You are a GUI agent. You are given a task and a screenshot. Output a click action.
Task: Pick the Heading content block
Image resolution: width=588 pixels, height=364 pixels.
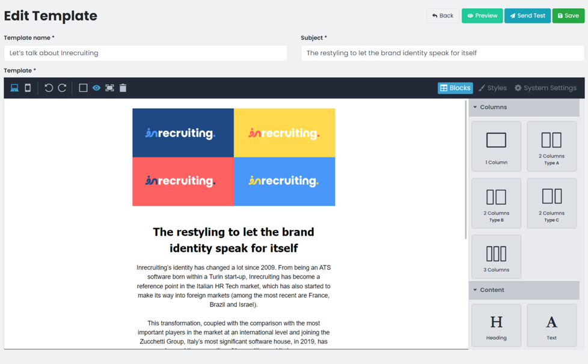pyautogui.click(x=496, y=326)
